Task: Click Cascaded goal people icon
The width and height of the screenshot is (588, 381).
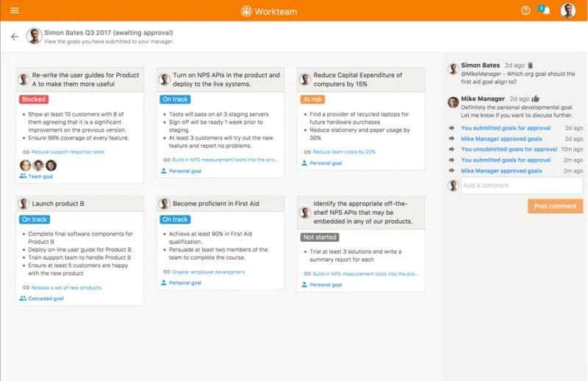Action: [x=23, y=299]
